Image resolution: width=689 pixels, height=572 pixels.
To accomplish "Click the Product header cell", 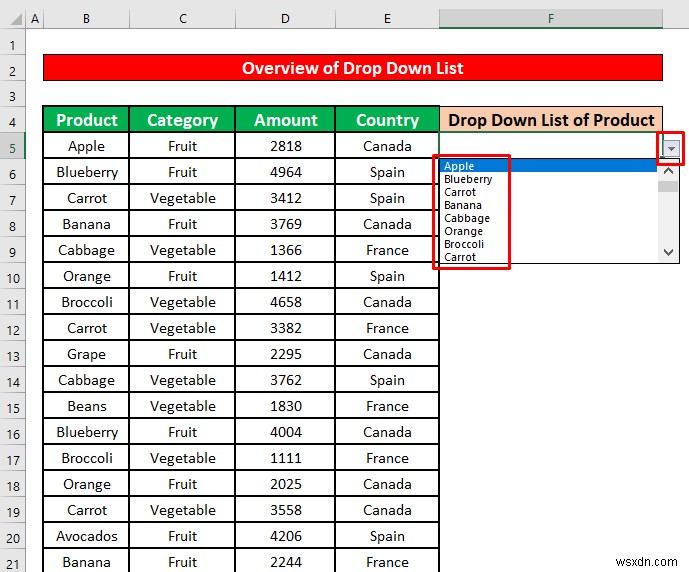I will 86,119.
